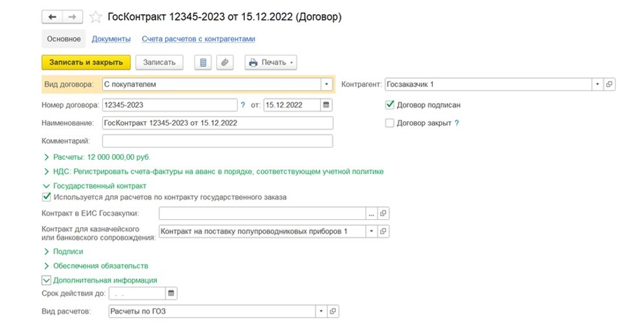Uncheck Используется для расчетов по контракту
The image size is (644, 330).
pos(47,197)
